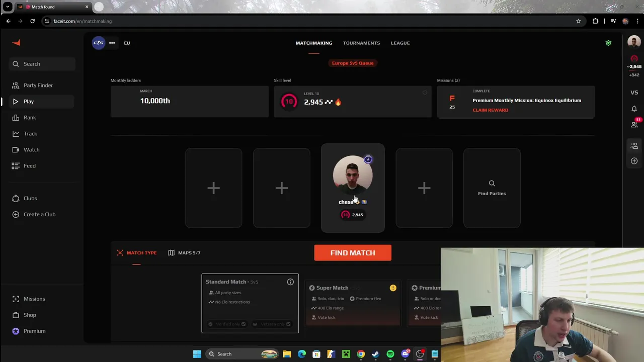Open the EU region selector
This screenshot has height=362, width=644.
coord(127,43)
